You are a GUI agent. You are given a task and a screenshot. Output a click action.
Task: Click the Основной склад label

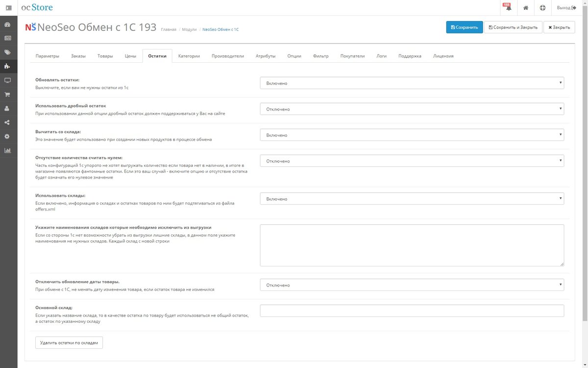[54, 308]
